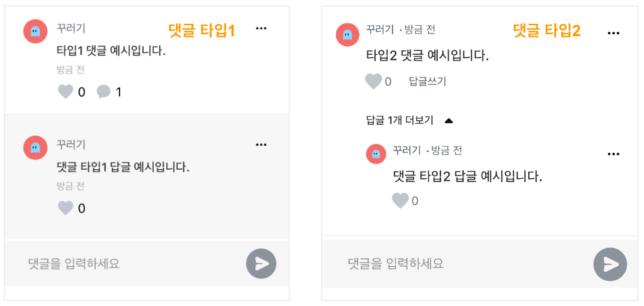Open three-dot menu on 타입1 댓글 comment

pyautogui.click(x=261, y=28)
